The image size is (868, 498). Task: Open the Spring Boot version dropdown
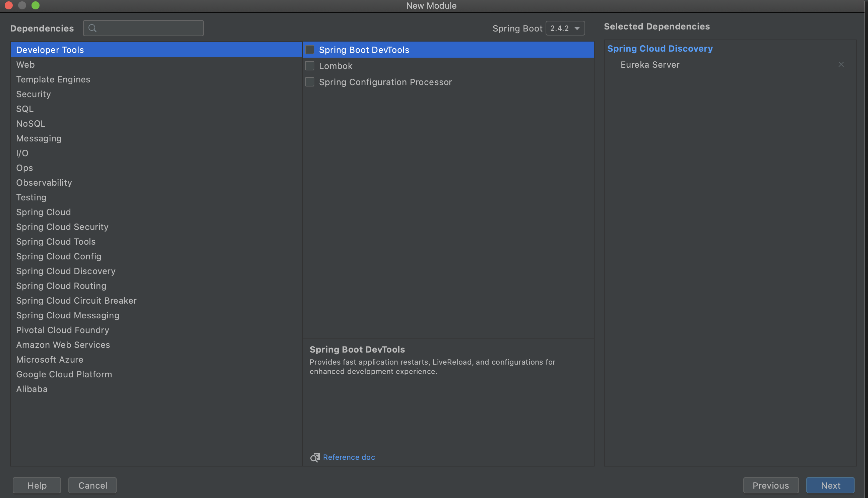pos(565,28)
